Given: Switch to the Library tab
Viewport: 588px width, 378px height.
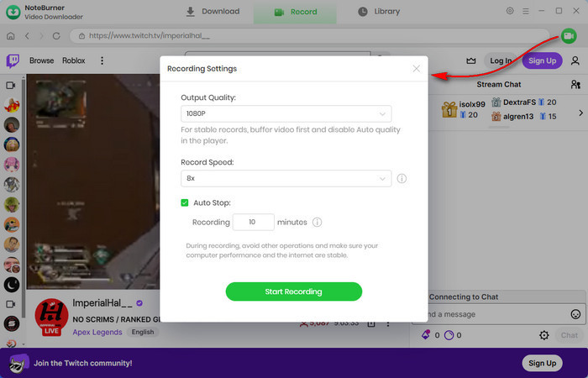Looking at the screenshot, I should pyautogui.click(x=379, y=12).
